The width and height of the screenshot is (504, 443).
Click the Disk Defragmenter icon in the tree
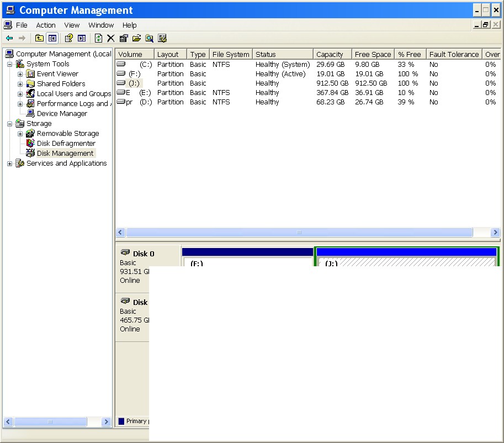(x=30, y=143)
